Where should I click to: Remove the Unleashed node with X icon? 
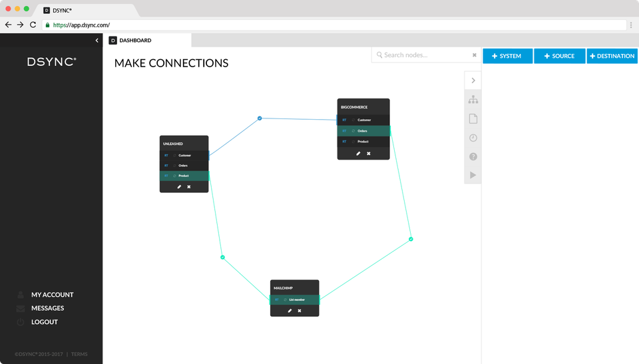[189, 187]
